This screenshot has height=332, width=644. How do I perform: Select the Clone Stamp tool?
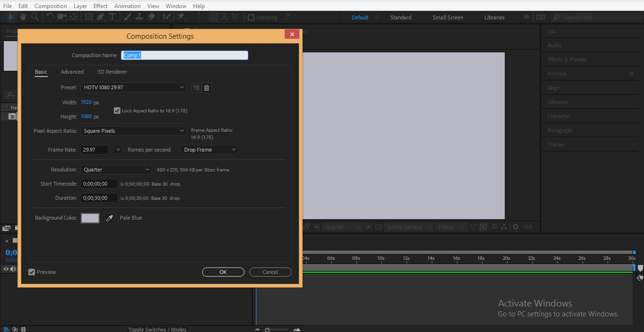[139, 17]
